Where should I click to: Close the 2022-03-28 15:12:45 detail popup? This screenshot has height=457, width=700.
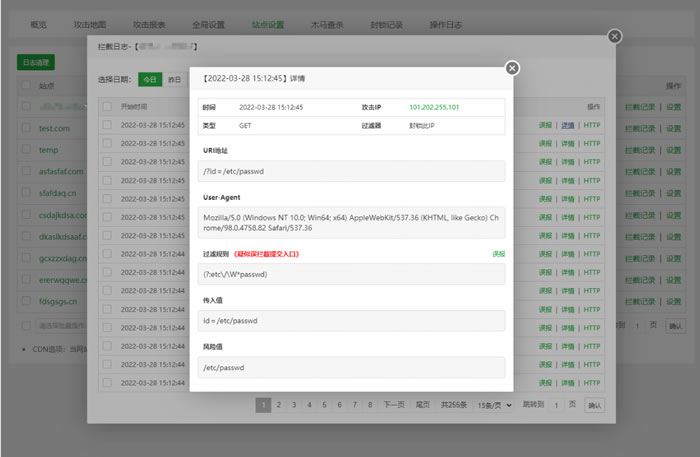pyautogui.click(x=512, y=68)
